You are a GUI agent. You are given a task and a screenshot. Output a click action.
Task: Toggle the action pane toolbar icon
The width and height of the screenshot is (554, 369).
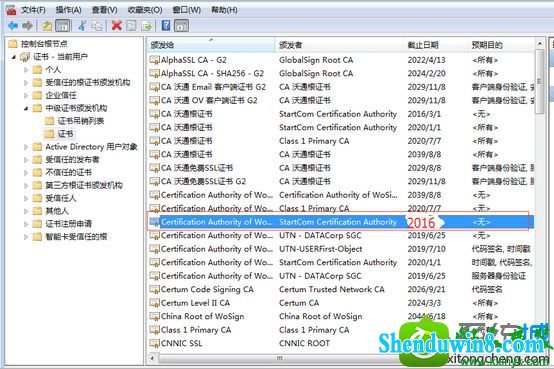tap(181, 25)
